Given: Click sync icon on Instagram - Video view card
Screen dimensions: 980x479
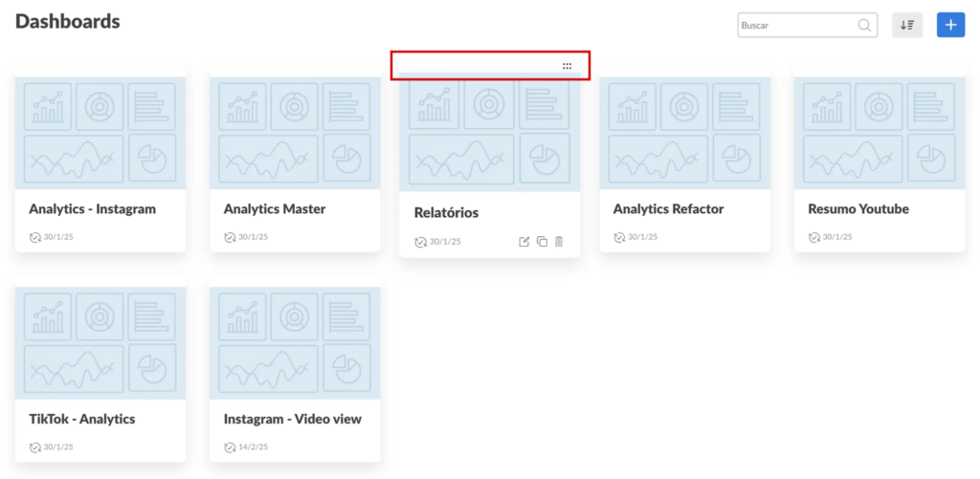Looking at the screenshot, I should click(230, 447).
